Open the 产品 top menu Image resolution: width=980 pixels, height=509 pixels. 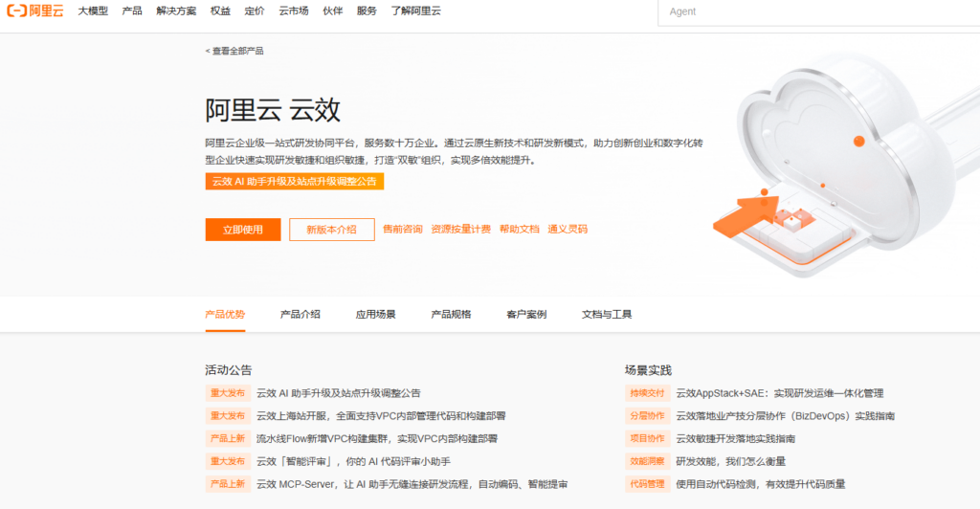click(x=132, y=11)
